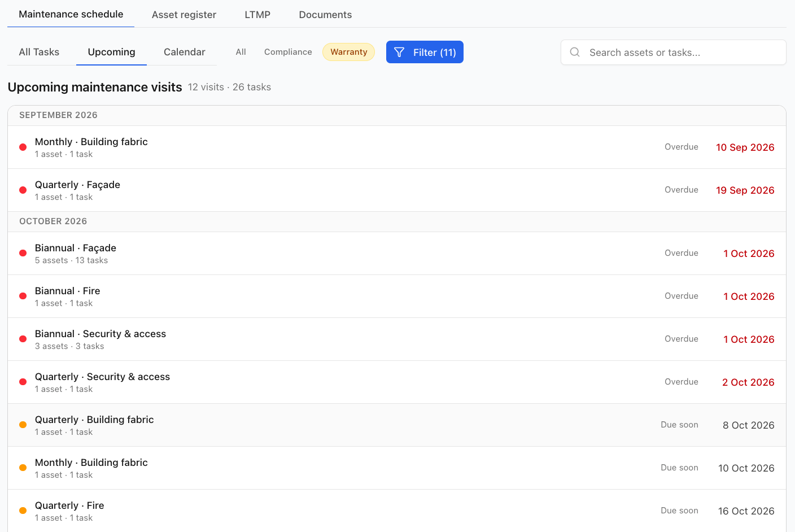Click the 16 Oct 2026 due date
This screenshot has width=795, height=532.
point(746,511)
